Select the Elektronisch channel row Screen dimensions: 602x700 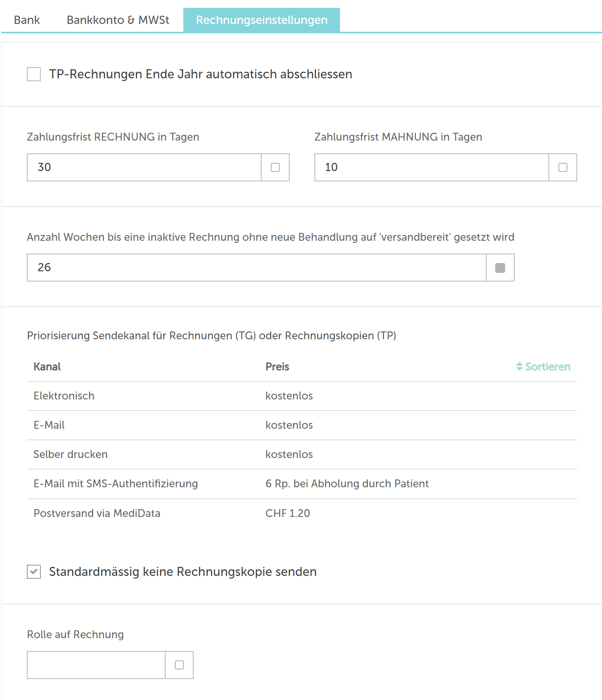(302, 396)
